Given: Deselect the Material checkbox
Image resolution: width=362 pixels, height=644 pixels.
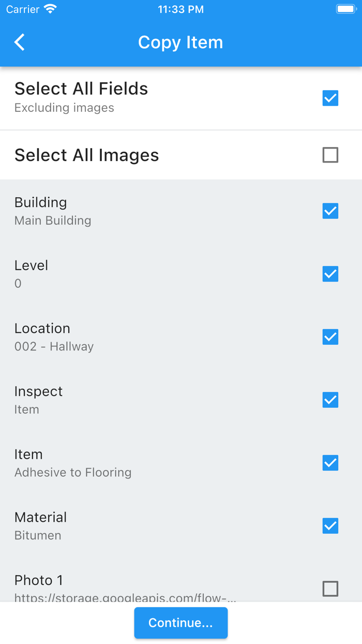Looking at the screenshot, I should coord(330,525).
